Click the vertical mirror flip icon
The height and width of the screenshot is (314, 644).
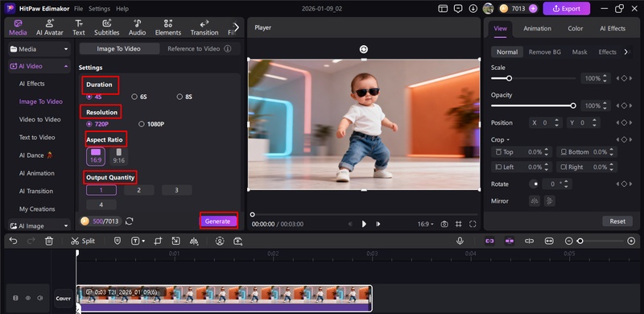[x=549, y=201]
